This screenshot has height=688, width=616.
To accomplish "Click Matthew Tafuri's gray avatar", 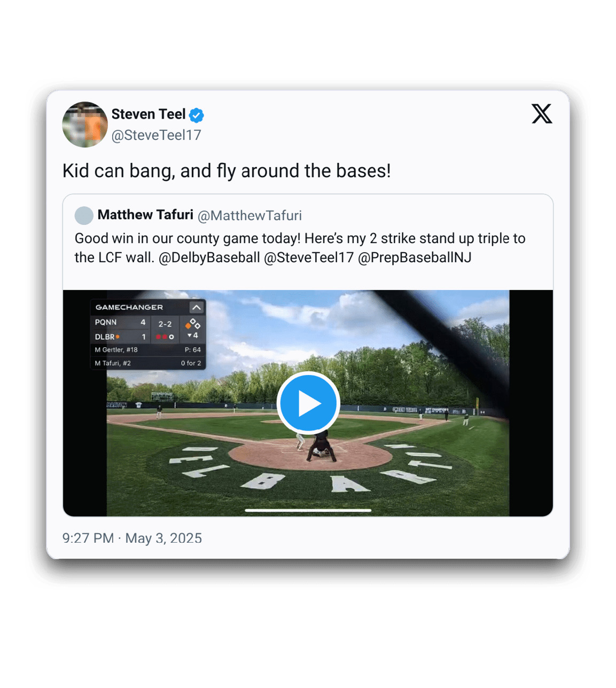I will [x=84, y=216].
